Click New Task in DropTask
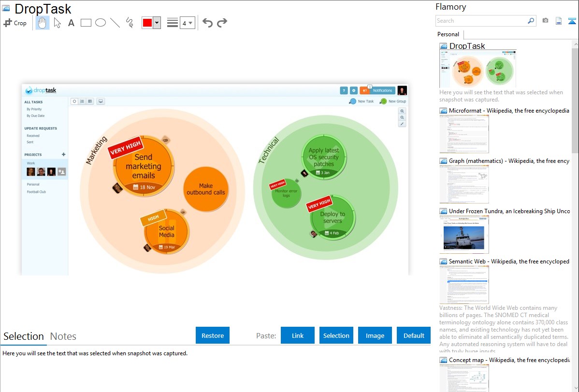The width and height of the screenshot is (579, 392). tap(362, 101)
